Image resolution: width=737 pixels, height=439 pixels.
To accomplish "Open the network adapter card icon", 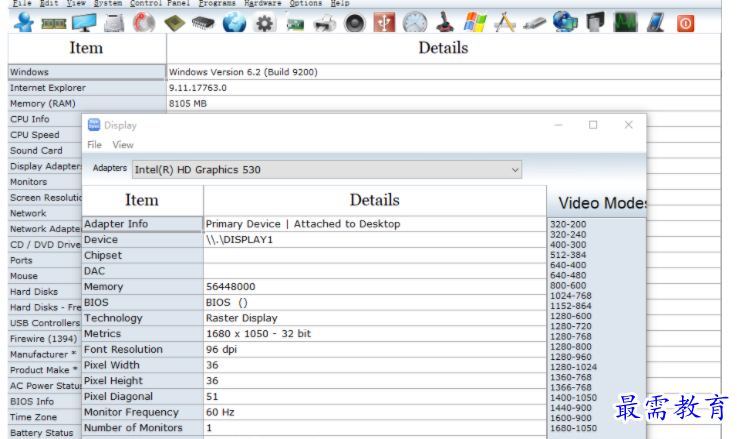I will coord(295,24).
